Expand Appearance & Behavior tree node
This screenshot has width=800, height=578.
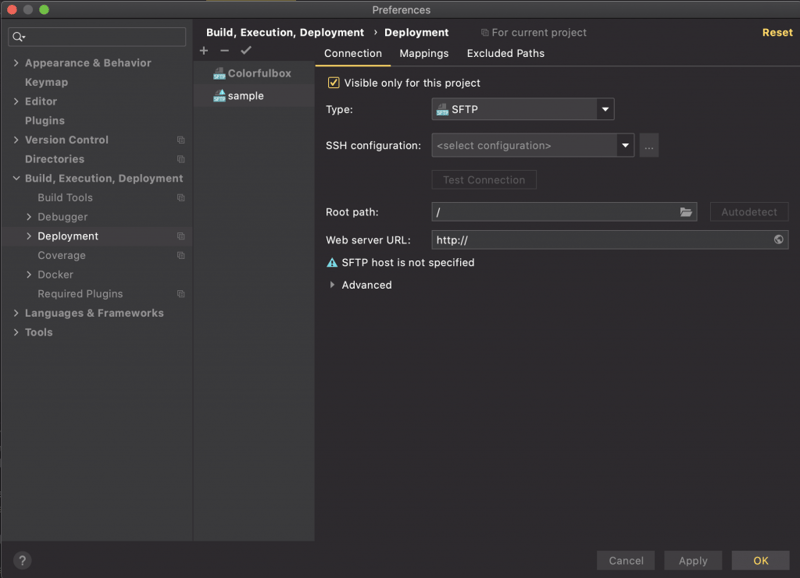[16, 63]
